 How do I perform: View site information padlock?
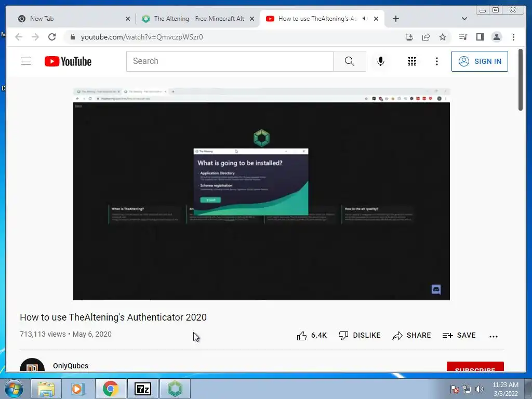pos(72,37)
